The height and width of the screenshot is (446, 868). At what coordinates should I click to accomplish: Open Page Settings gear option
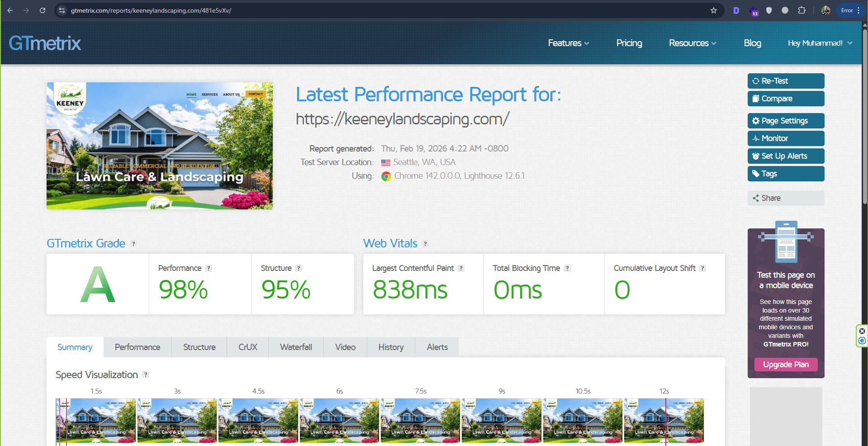click(785, 121)
